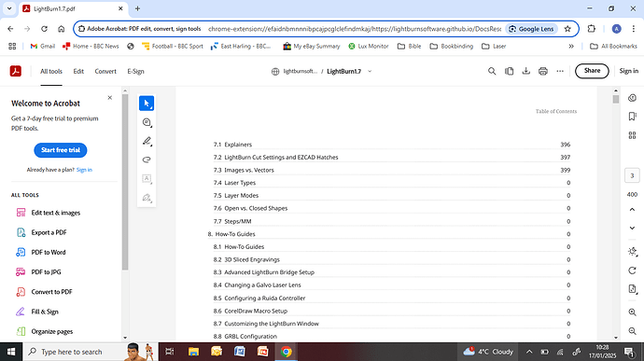Open the Convert tab
This screenshot has width=644, height=361.
point(105,71)
